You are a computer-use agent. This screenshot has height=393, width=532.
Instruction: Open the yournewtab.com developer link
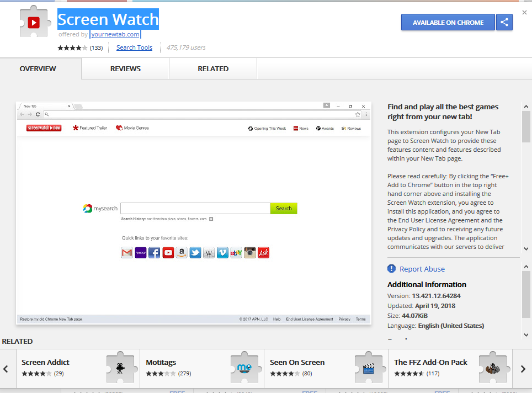coord(115,34)
